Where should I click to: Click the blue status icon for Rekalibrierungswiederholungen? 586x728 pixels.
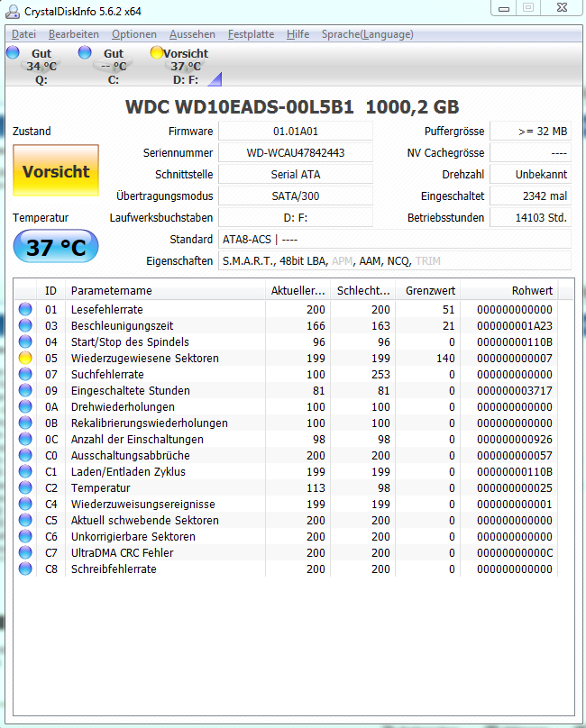(x=25, y=423)
